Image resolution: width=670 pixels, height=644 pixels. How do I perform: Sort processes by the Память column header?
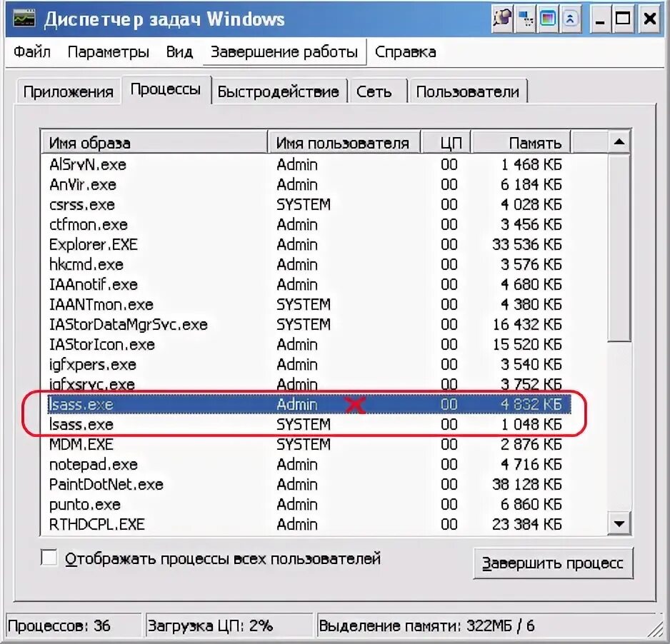coord(521,143)
